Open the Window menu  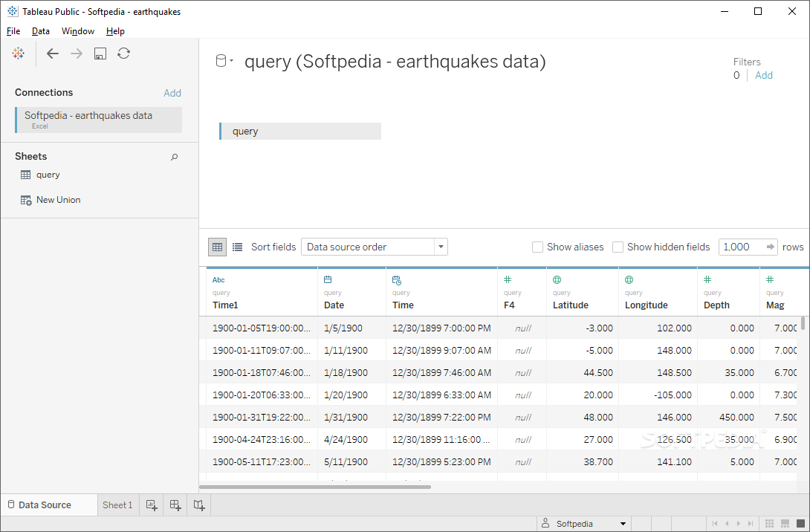point(78,31)
